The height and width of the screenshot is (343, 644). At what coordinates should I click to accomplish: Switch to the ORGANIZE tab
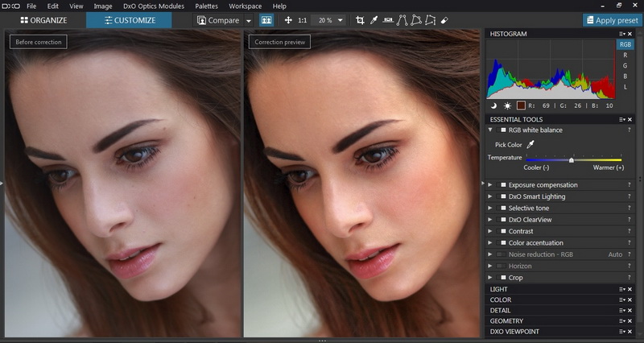pyautogui.click(x=43, y=20)
